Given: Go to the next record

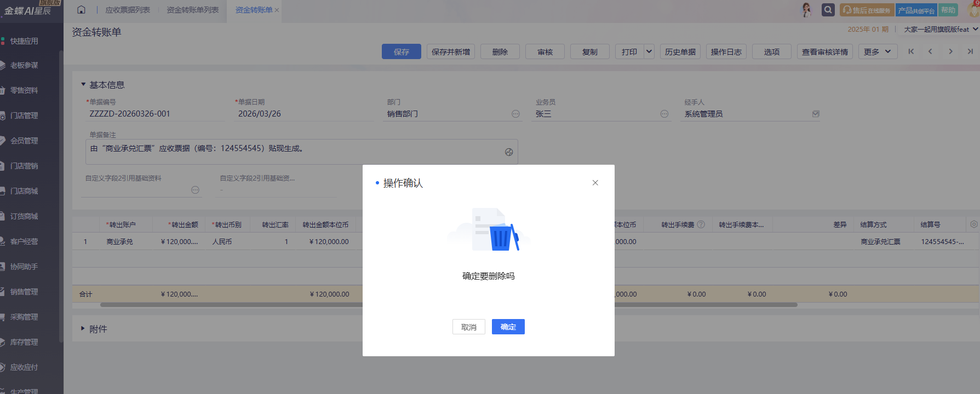Looking at the screenshot, I should click(x=950, y=51).
